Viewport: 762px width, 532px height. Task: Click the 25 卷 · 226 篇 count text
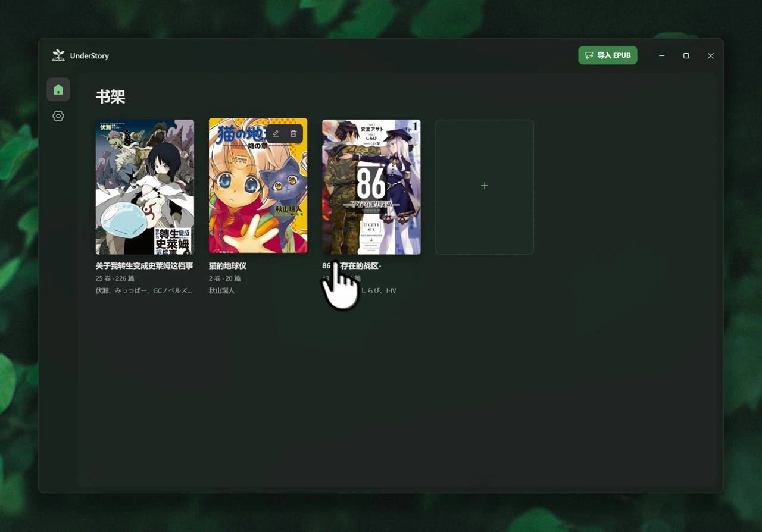[x=115, y=278]
